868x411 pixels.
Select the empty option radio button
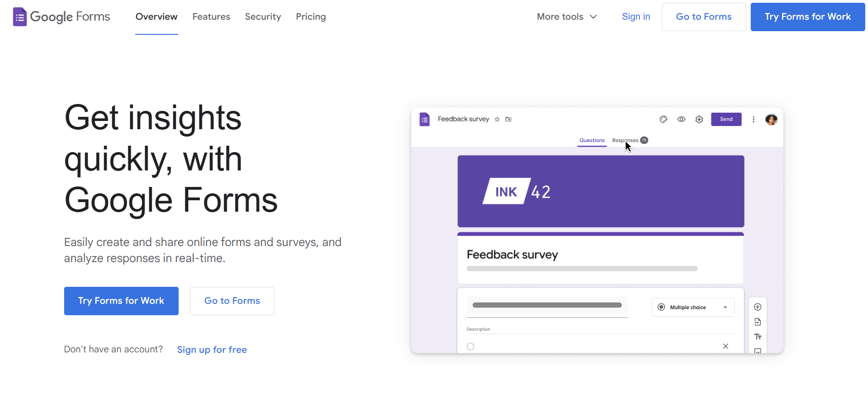pyautogui.click(x=470, y=346)
